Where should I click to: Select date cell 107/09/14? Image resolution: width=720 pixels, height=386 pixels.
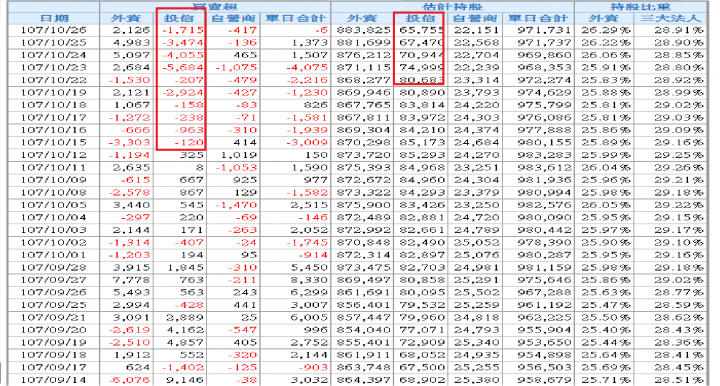click(x=53, y=380)
